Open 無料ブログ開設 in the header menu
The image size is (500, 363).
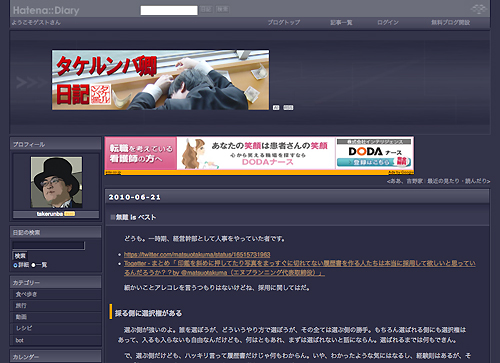[450, 22]
